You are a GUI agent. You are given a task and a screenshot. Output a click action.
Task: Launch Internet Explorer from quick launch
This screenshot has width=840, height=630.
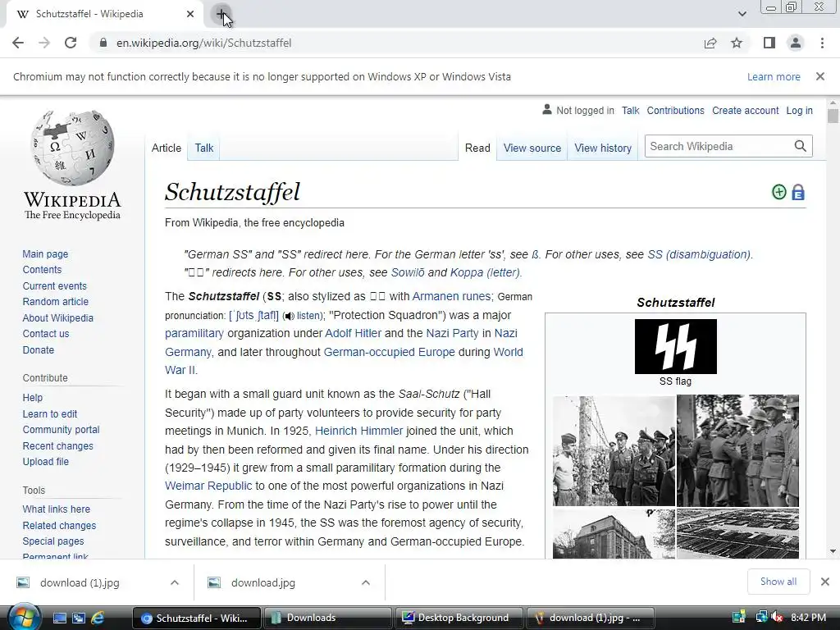click(x=98, y=619)
